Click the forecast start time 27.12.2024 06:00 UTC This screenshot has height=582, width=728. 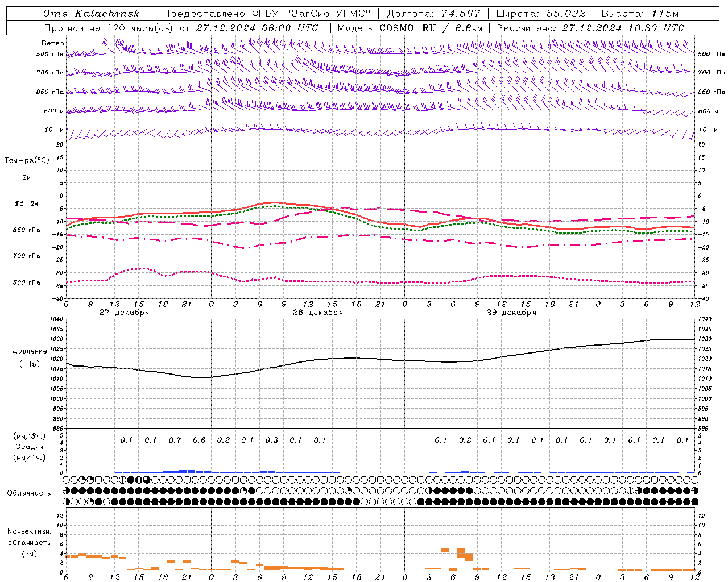(x=257, y=28)
